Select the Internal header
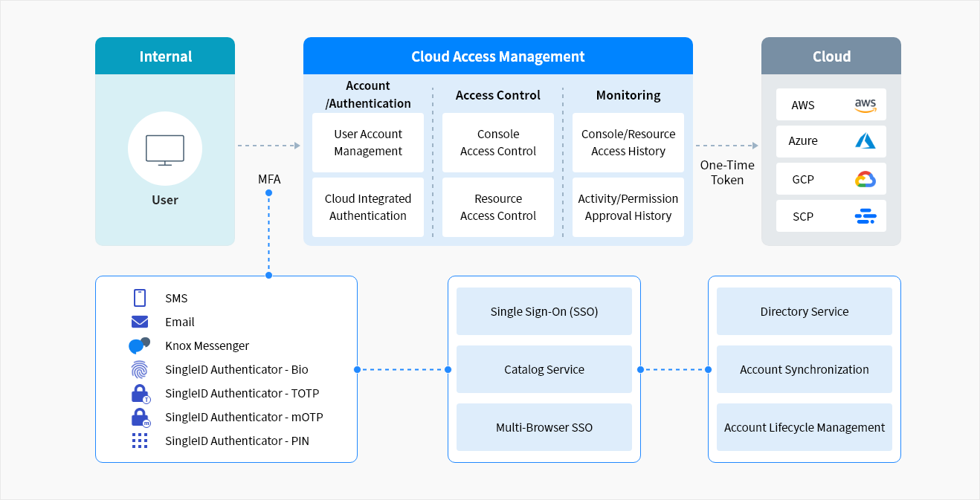The height and width of the screenshot is (500, 980). pyautogui.click(x=165, y=56)
